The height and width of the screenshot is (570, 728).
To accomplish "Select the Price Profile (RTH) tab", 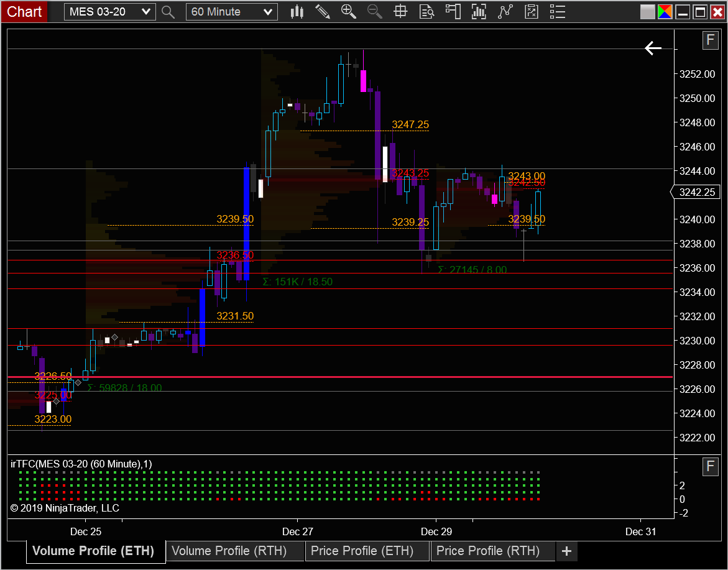I will [488, 551].
